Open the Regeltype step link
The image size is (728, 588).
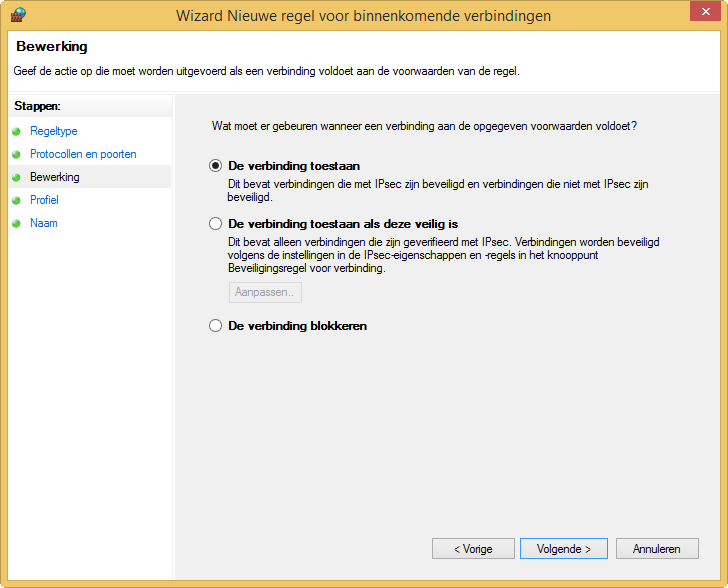point(54,131)
